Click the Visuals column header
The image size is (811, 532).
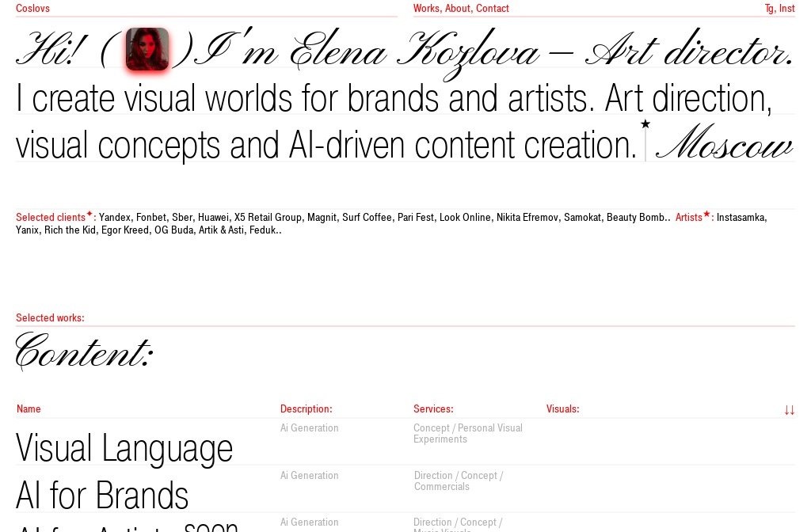coord(563,409)
